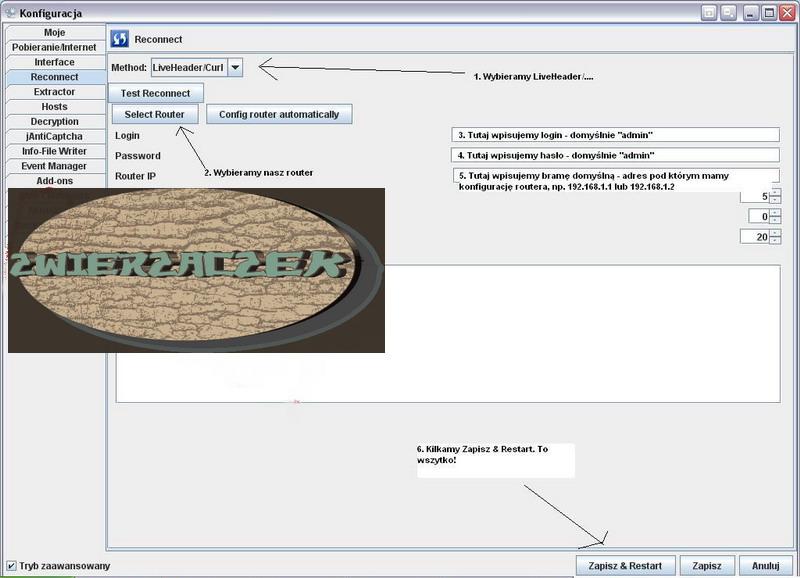Screen dimensions: 800x578
Task: Open the Hosts settings tab
Action: click(x=54, y=107)
